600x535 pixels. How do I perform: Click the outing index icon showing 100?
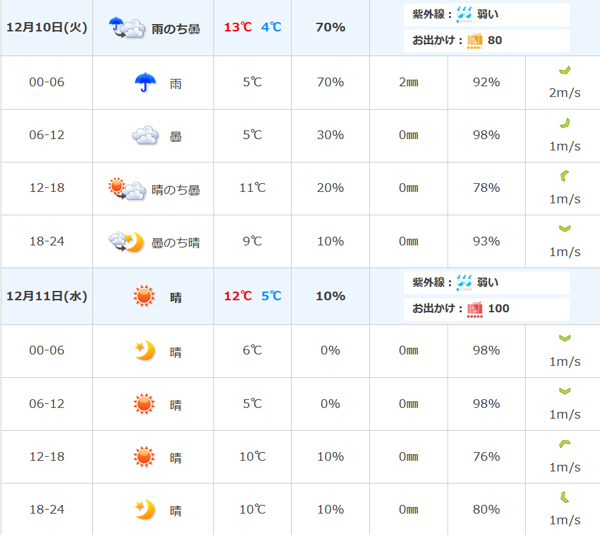coord(473,308)
